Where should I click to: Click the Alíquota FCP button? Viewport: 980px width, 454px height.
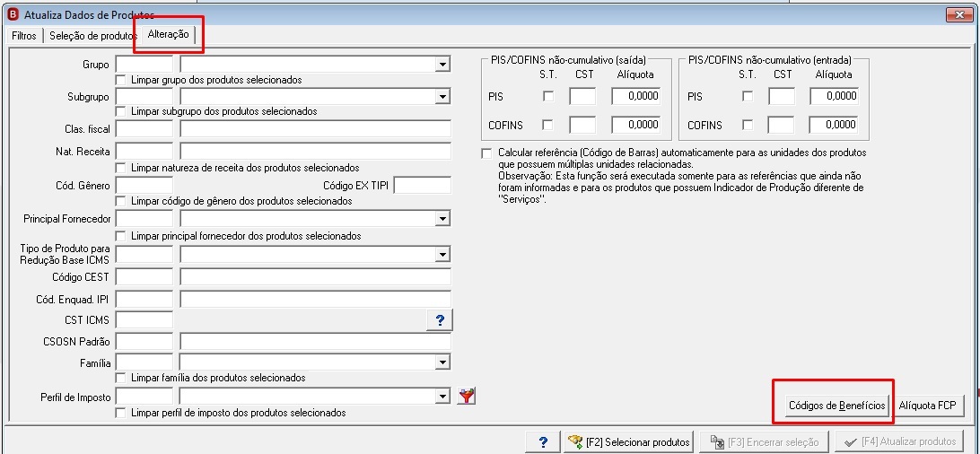point(928,406)
